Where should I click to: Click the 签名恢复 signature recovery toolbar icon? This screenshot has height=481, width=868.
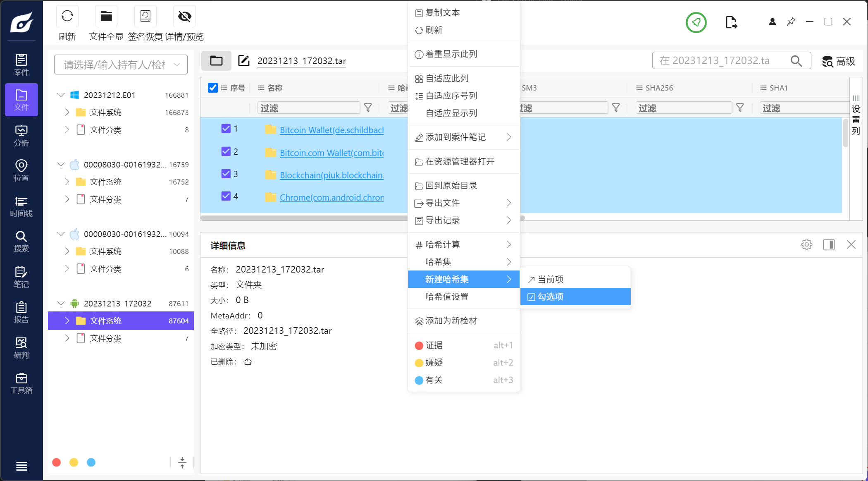(x=145, y=17)
